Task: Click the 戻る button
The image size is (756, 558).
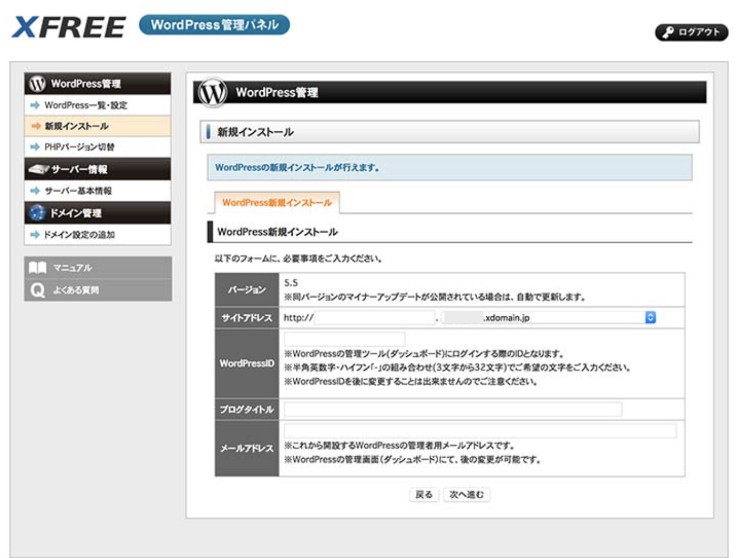Action: pos(424,495)
